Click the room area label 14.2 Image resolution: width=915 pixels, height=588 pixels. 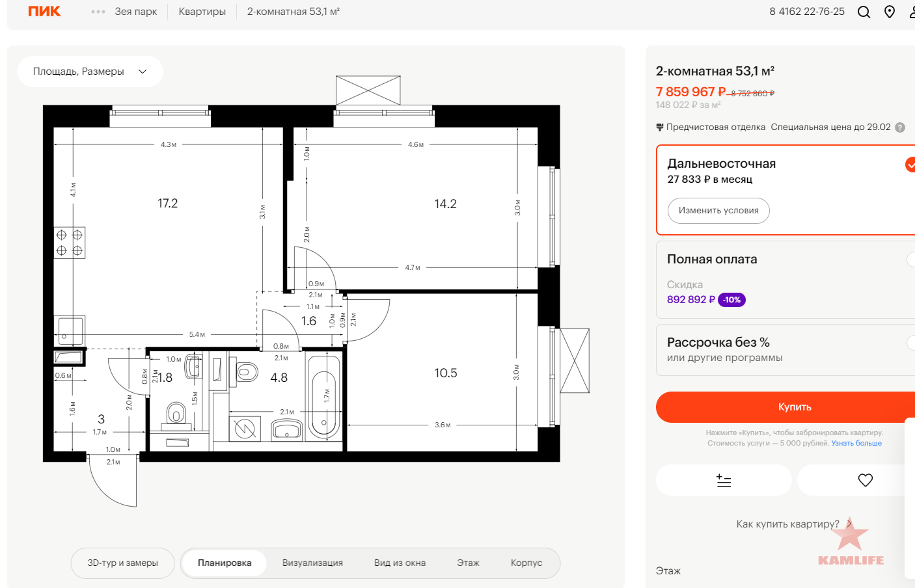(x=446, y=204)
